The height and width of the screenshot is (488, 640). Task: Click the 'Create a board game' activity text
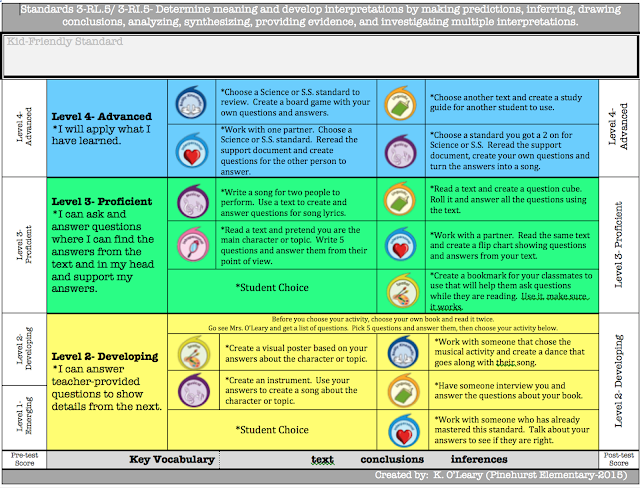tap(296, 102)
